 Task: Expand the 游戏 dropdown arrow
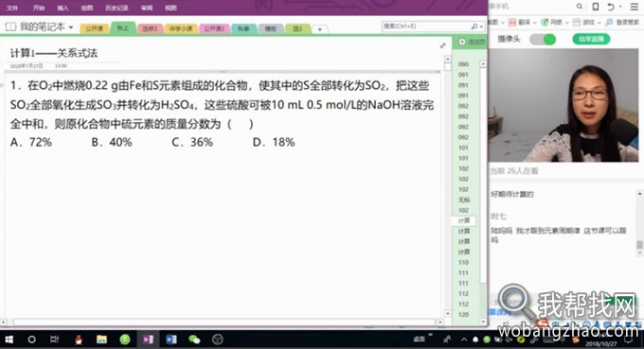coord(599,23)
